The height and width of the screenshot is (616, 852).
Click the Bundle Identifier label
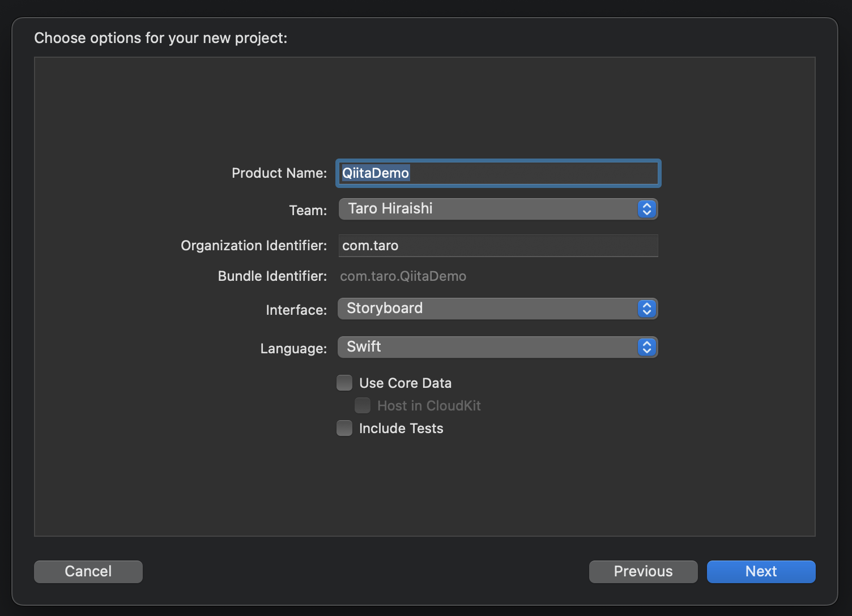coord(272,276)
